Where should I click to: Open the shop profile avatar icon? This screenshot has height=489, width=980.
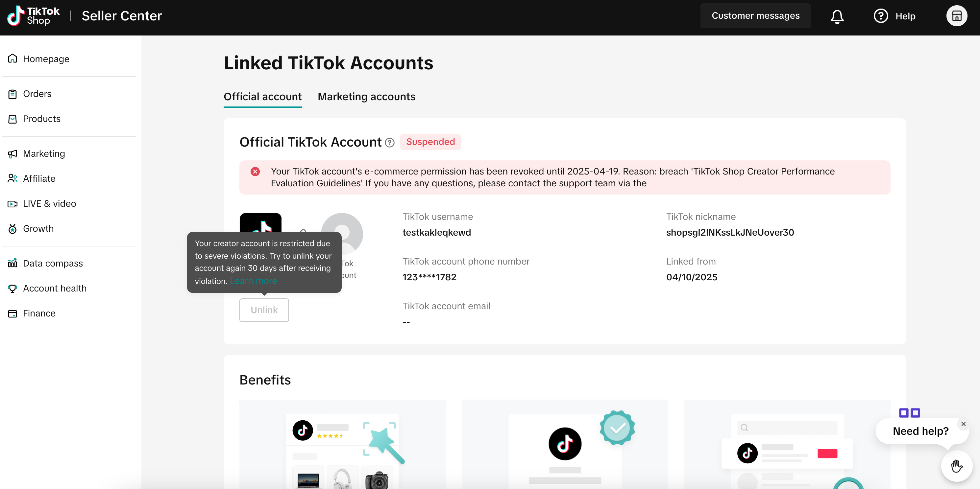(956, 16)
